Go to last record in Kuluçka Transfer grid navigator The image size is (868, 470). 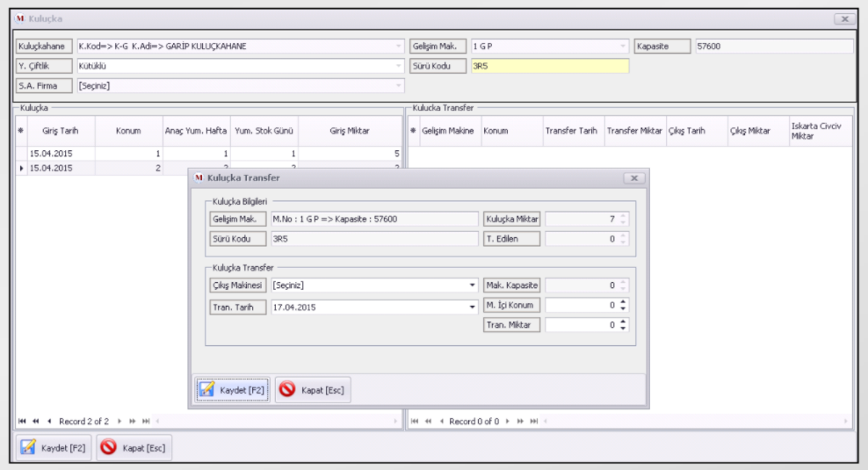point(534,422)
